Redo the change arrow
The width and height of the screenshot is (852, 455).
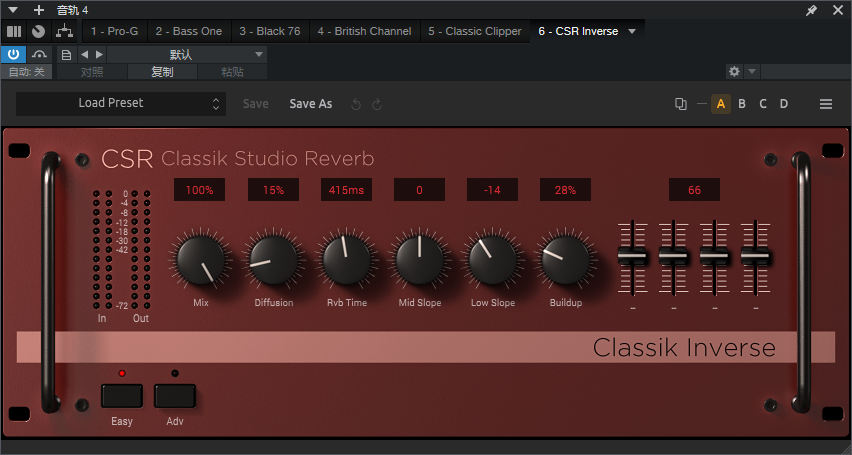[377, 104]
